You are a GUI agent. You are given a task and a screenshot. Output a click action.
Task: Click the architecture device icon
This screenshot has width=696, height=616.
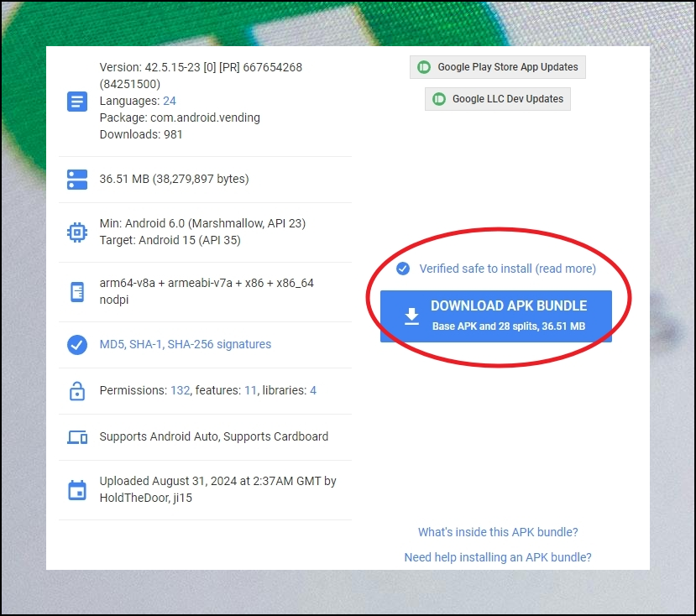(x=77, y=292)
